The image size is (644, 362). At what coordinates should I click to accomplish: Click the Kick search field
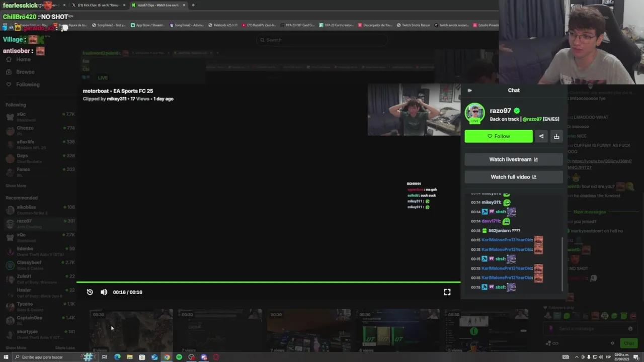[x=322, y=40]
